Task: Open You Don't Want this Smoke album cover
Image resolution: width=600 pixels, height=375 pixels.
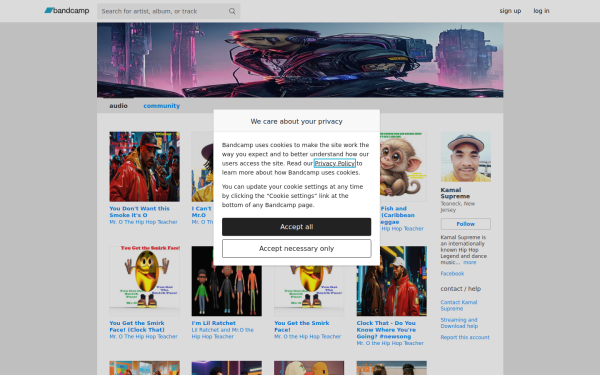Action: pos(144,166)
